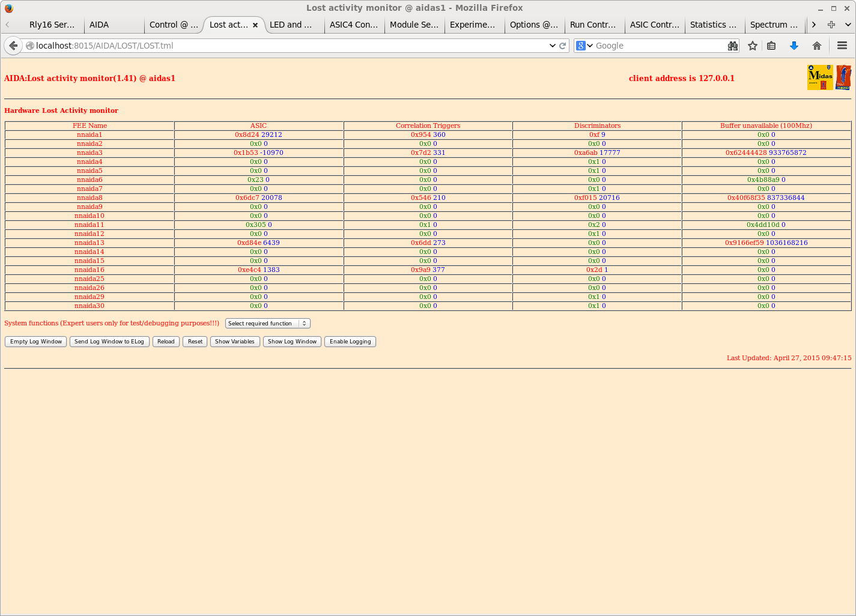Viewport: 856px width, 616px height.
Task: Click Buffer unavailable (100Mhz) column header
Action: coord(766,126)
